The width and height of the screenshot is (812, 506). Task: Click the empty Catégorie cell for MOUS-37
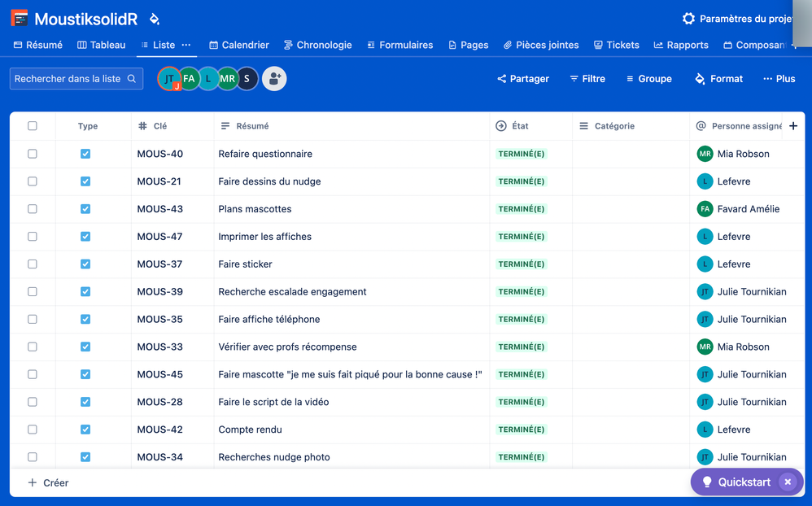[631, 264]
